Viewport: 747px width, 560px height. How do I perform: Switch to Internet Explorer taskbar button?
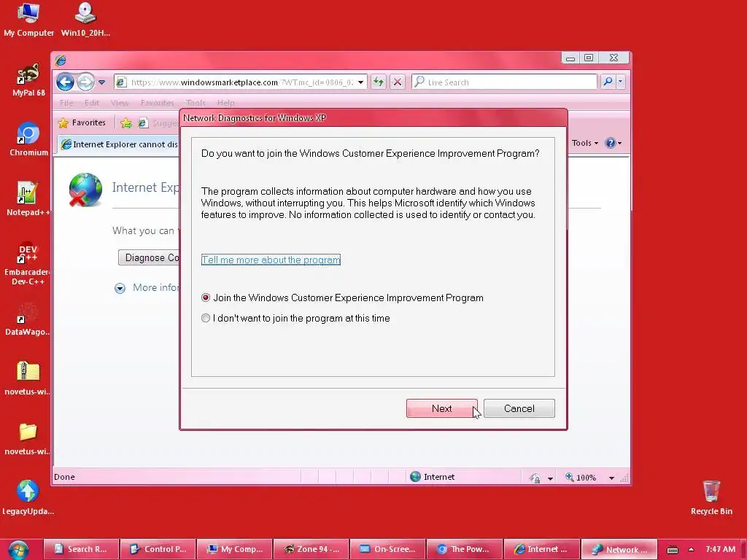[x=542, y=549]
